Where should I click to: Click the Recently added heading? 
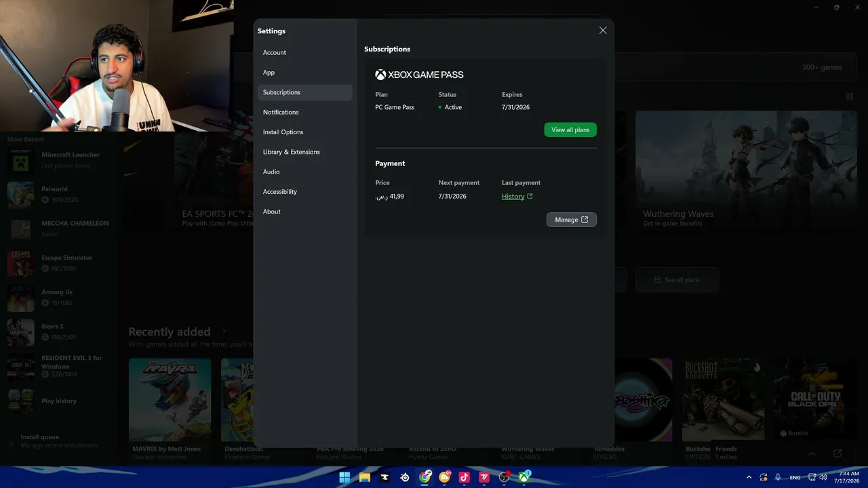click(x=170, y=331)
